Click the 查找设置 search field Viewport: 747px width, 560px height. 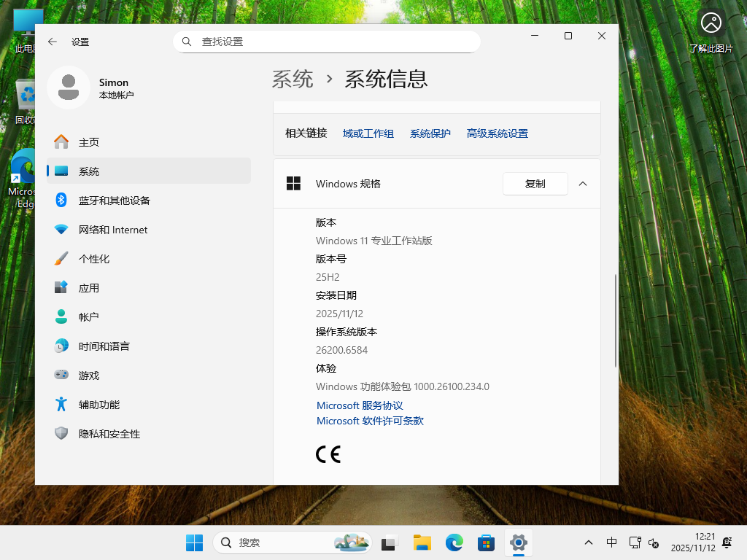click(x=326, y=42)
